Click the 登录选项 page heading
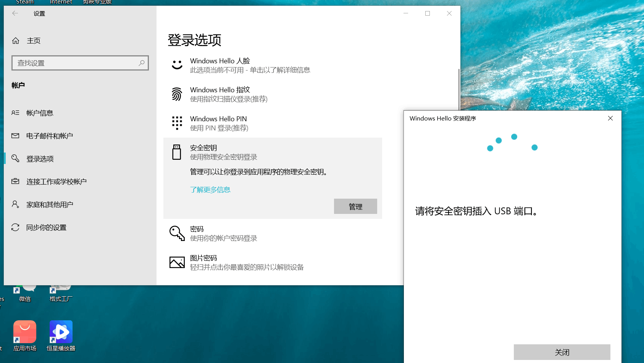This screenshot has height=363, width=644. click(194, 40)
